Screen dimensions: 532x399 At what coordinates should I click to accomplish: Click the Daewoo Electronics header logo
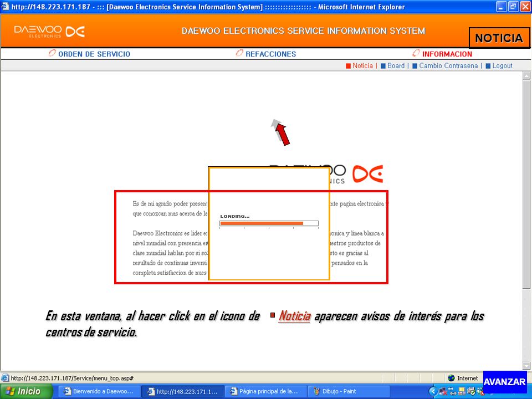coord(49,32)
